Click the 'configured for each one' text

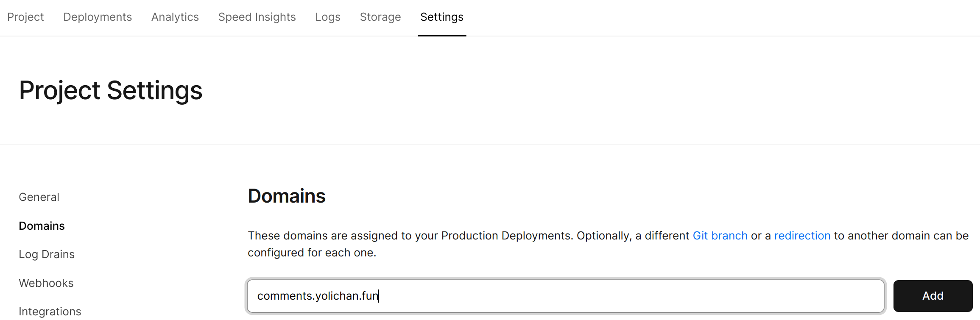click(312, 253)
